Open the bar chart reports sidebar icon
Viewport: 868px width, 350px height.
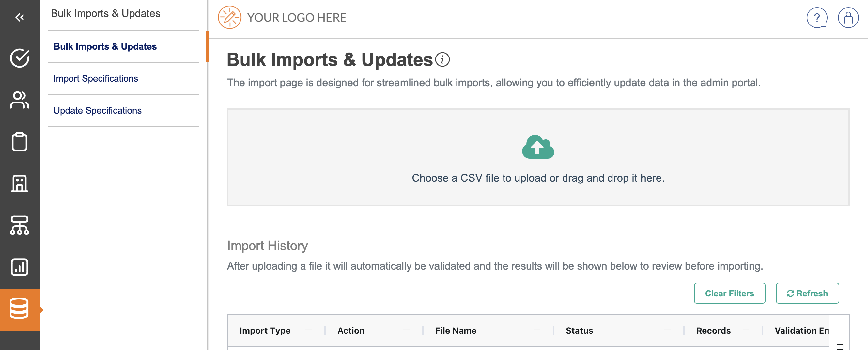pyautogui.click(x=20, y=267)
